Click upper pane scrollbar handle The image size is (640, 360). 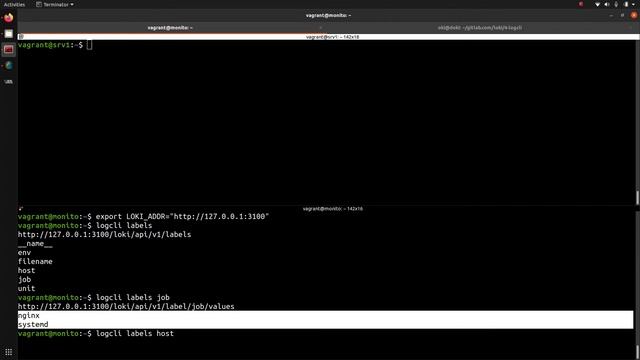[637, 198]
